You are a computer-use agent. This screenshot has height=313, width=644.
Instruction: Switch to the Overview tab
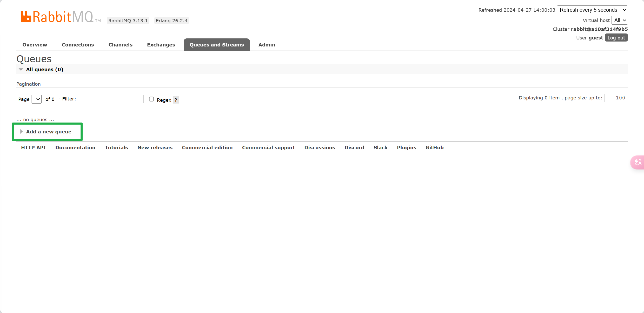pos(35,45)
